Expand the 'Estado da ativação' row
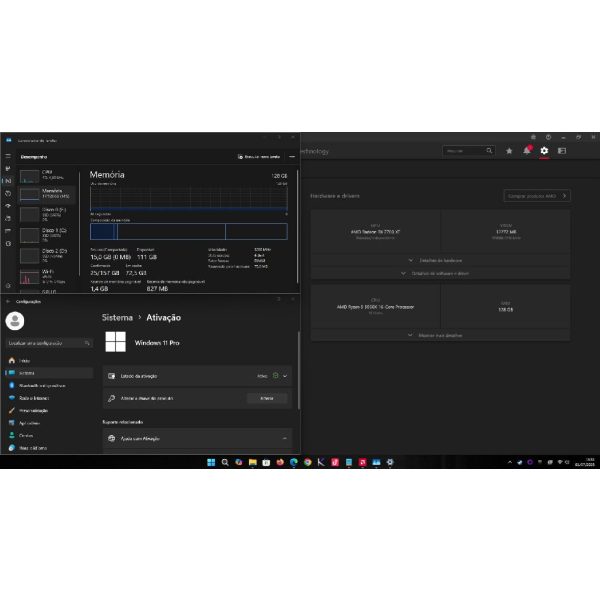The image size is (600, 600). pyautogui.click(x=285, y=376)
